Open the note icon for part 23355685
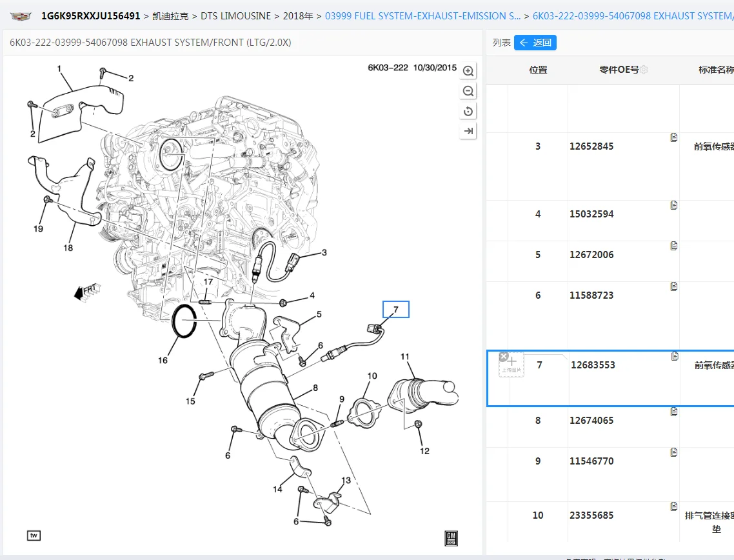Image resolution: width=734 pixels, height=560 pixels. tap(673, 506)
